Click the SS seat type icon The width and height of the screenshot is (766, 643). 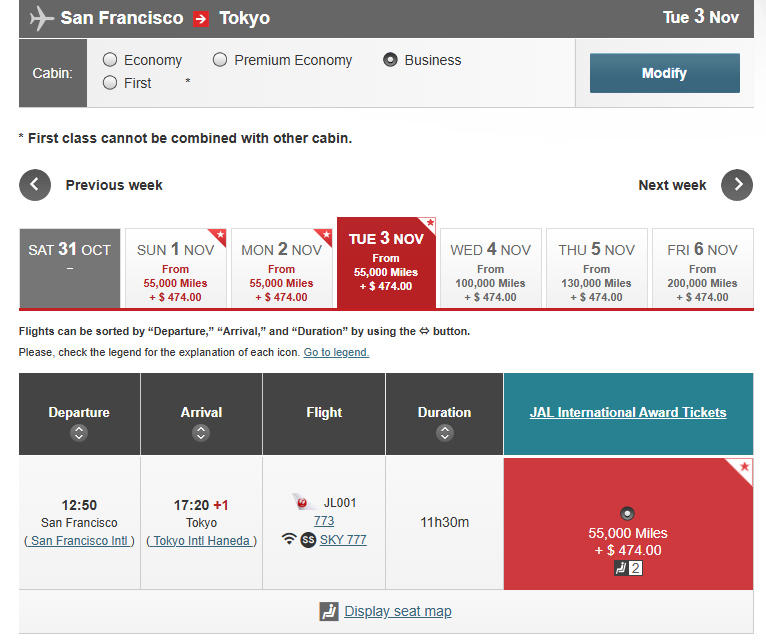[308, 540]
